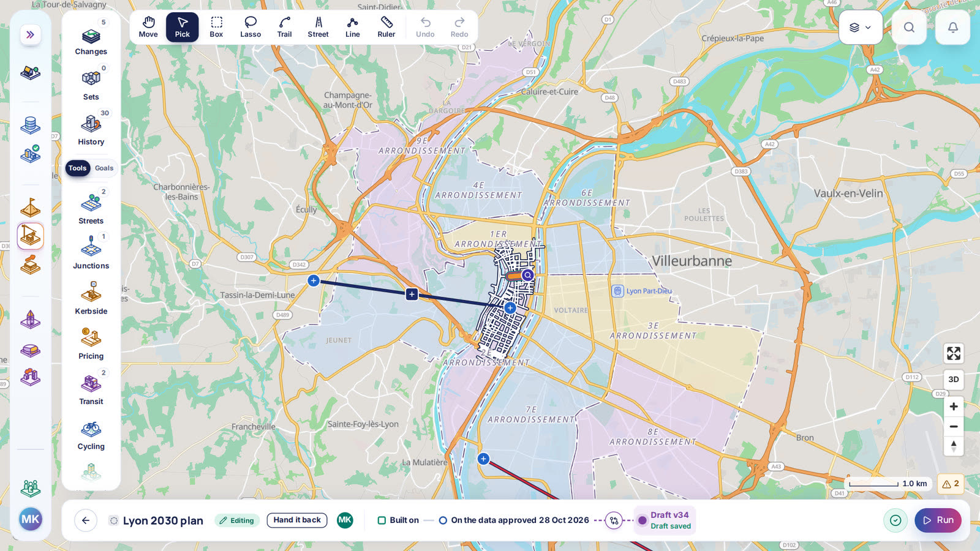
Task: Toggle fullscreen map view
Action: point(954,353)
